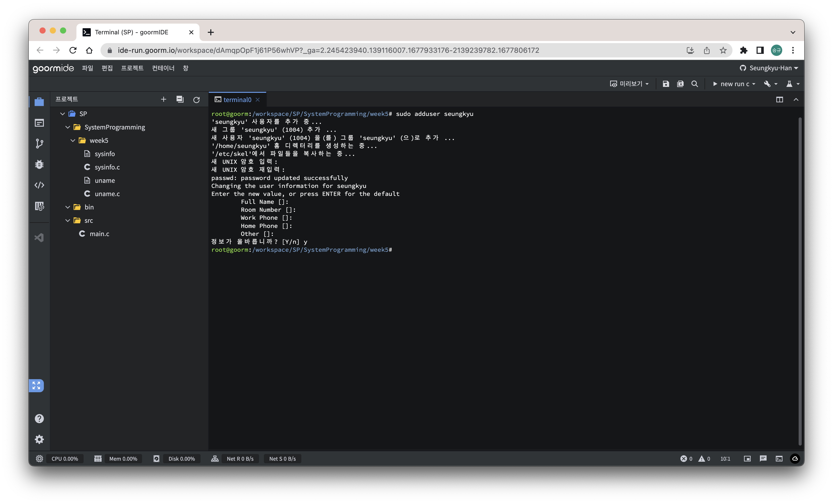
Task: Open the Git source control sidebar icon
Action: [x=39, y=143]
